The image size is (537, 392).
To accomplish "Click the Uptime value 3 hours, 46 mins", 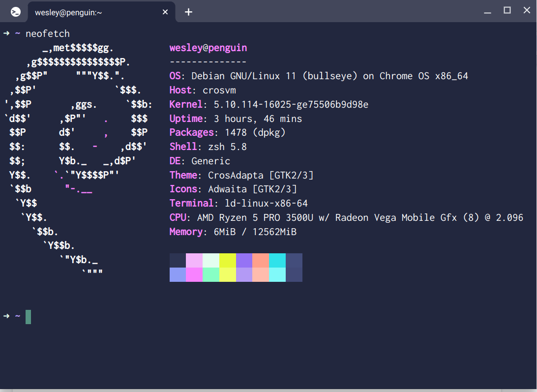I will click(x=258, y=119).
